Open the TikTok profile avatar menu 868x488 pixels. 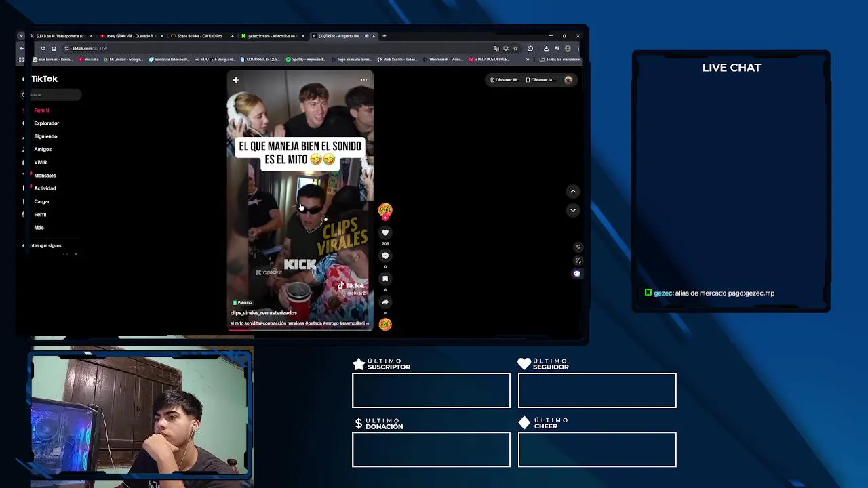coord(568,80)
